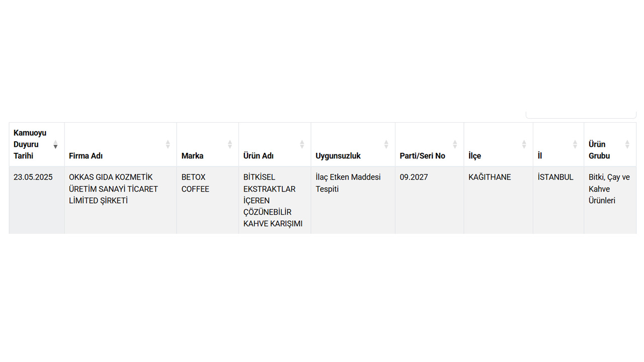Click the search input box above table
The image size is (644, 362).
[581, 114]
